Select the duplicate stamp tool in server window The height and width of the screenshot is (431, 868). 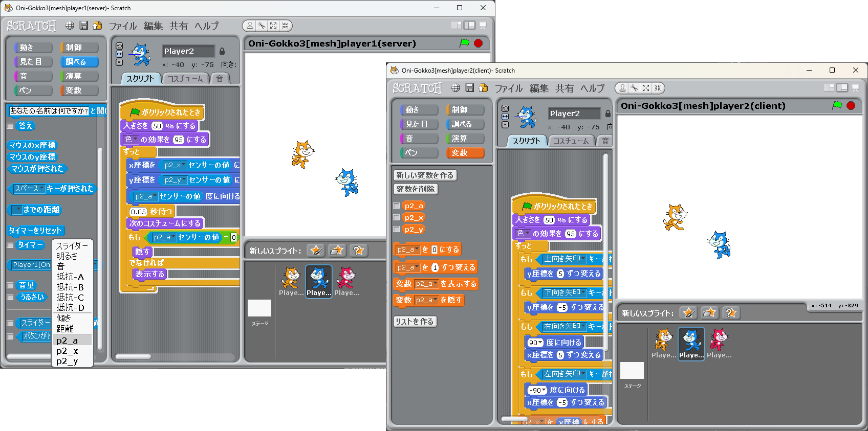pos(250,26)
